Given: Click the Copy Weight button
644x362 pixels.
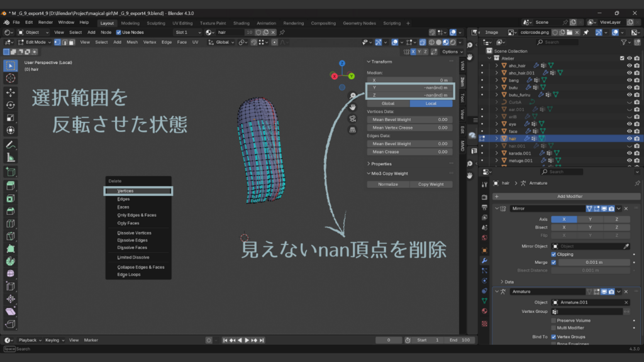Looking at the screenshot, I should (431, 185).
